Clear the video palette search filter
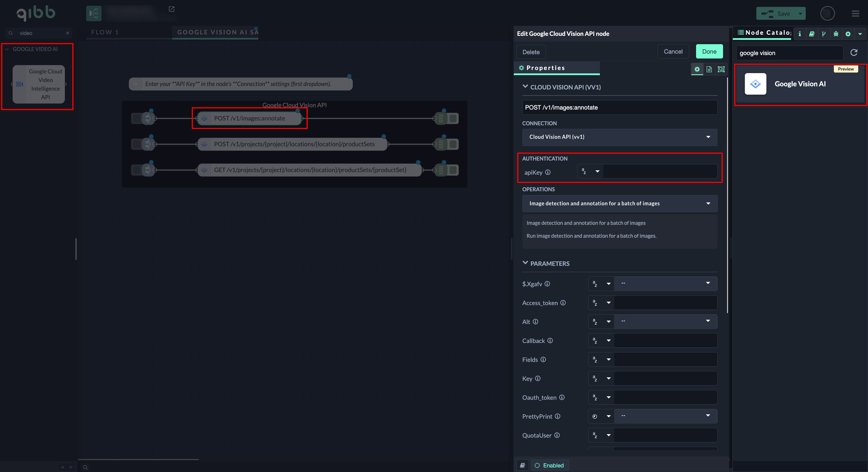 (67, 33)
